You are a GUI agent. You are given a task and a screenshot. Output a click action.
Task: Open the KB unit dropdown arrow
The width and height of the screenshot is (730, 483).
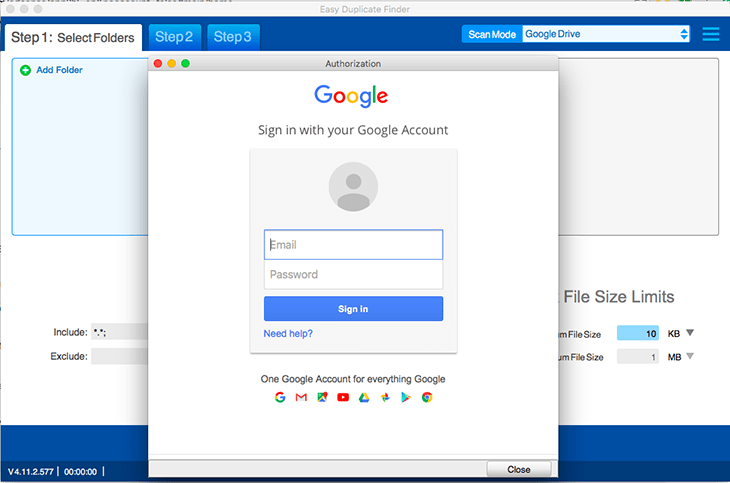690,333
